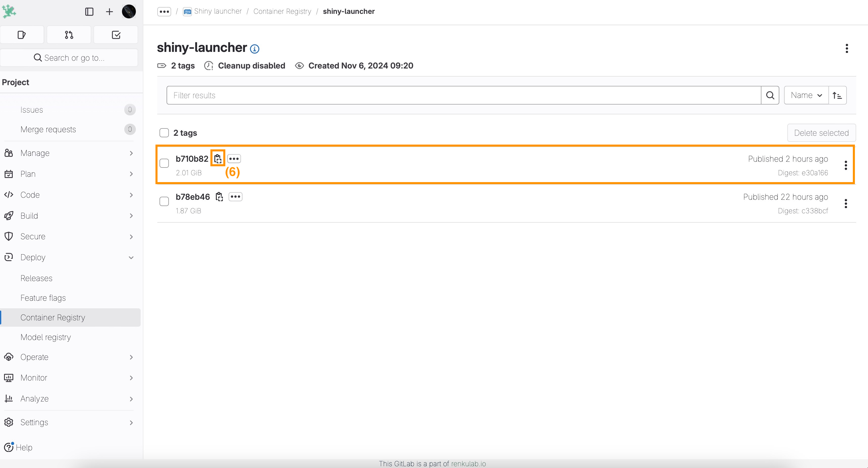Expand the Settings section
The image size is (868, 468).
click(70, 423)
